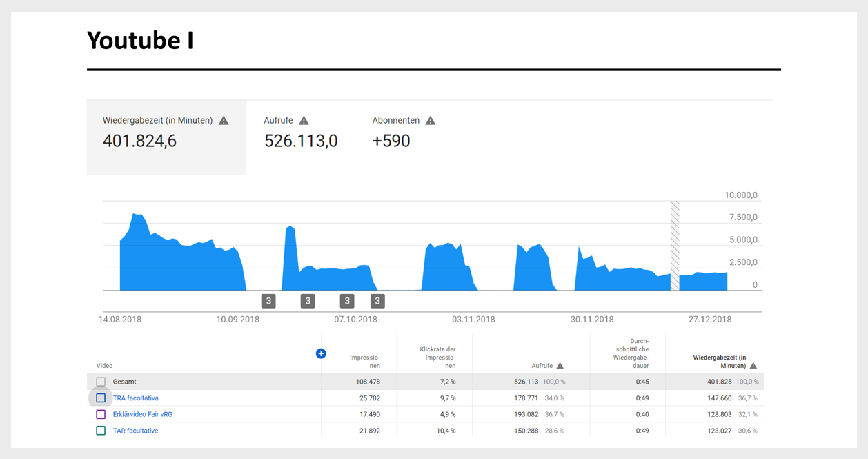Toggle the Erklärvideo Fair vRG checkbox
The image size is (868, 459).
coord(101,415)
